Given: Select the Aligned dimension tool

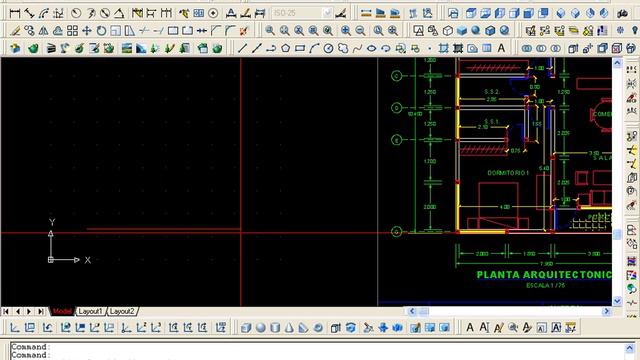Looking at the screenshot, I should (x=29, y=13).
